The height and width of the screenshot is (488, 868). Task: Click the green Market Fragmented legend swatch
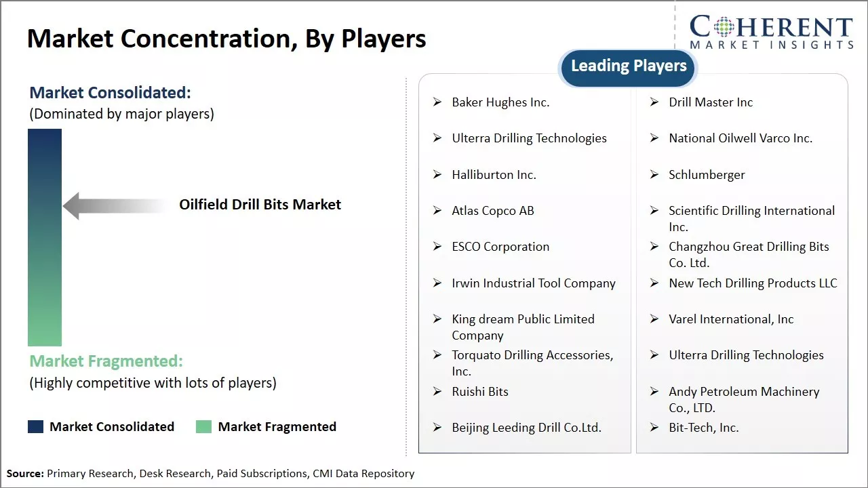(x=203, y=426)
